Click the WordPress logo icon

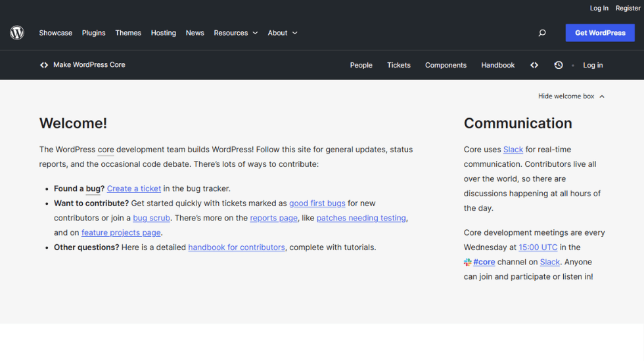coord(17,33)
